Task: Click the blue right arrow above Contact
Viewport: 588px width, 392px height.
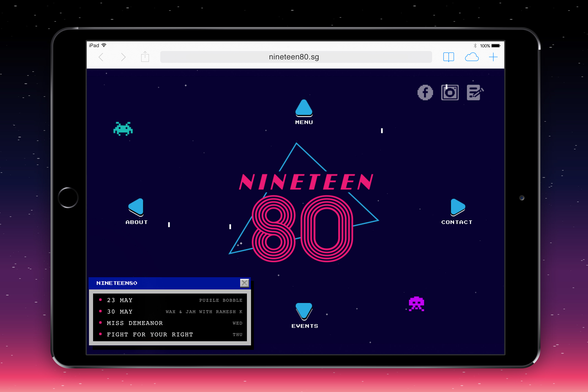Action: pos(458,207)
